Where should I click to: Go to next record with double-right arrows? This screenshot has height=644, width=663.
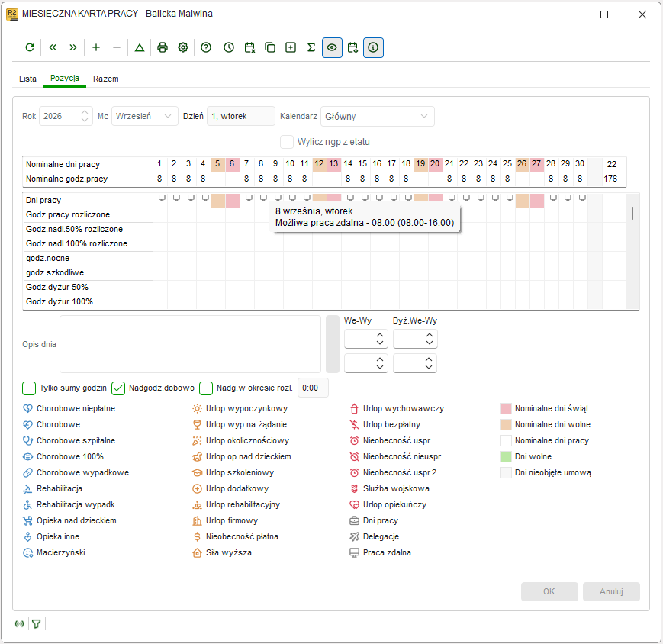tap(73, 47)
